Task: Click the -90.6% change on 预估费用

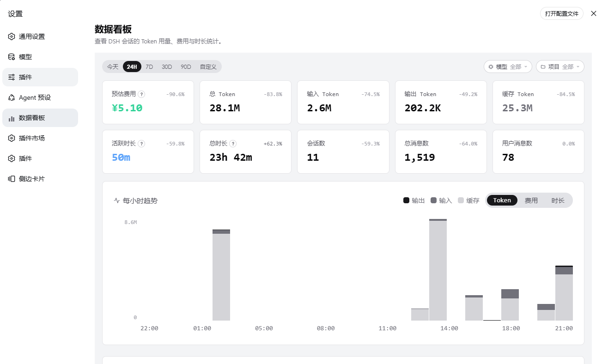Action: pos(175,94)
